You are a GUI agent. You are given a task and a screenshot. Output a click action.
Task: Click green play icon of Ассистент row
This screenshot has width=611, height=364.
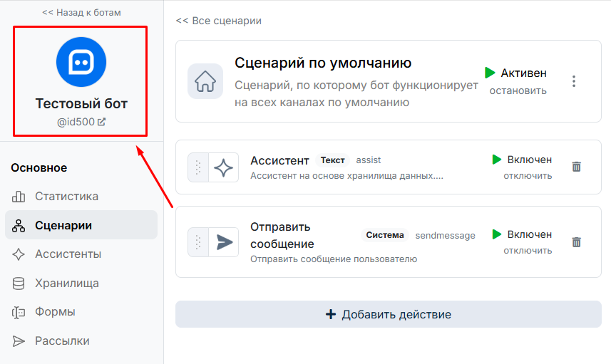(x=496, y=160)
